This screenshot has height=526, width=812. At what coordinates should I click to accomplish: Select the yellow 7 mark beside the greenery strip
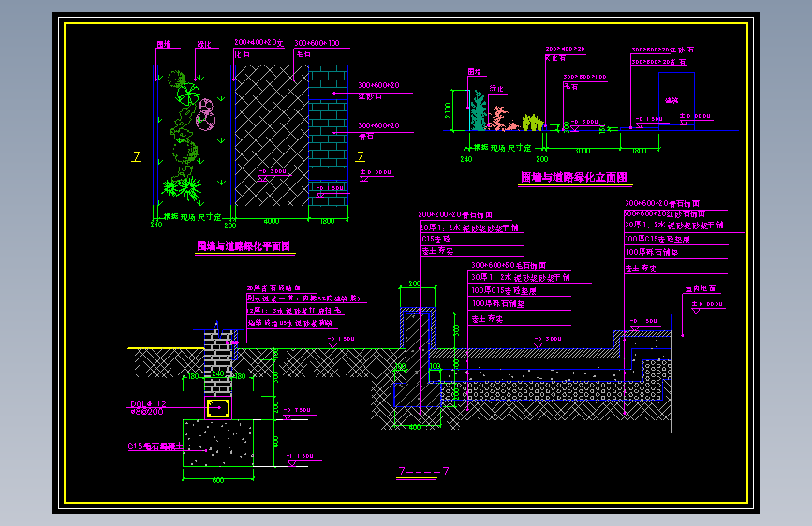click(136, 156)
